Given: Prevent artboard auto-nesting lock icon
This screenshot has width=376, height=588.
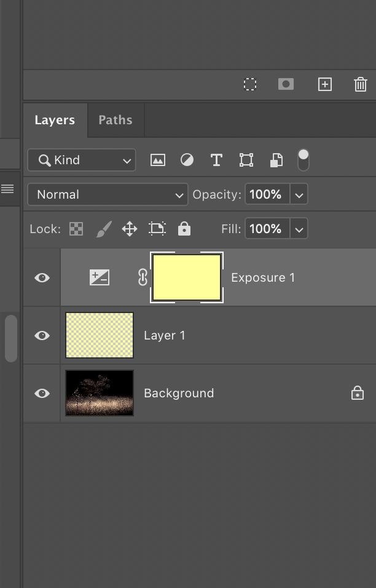Looking at the screenshot, I should point(157,229).
